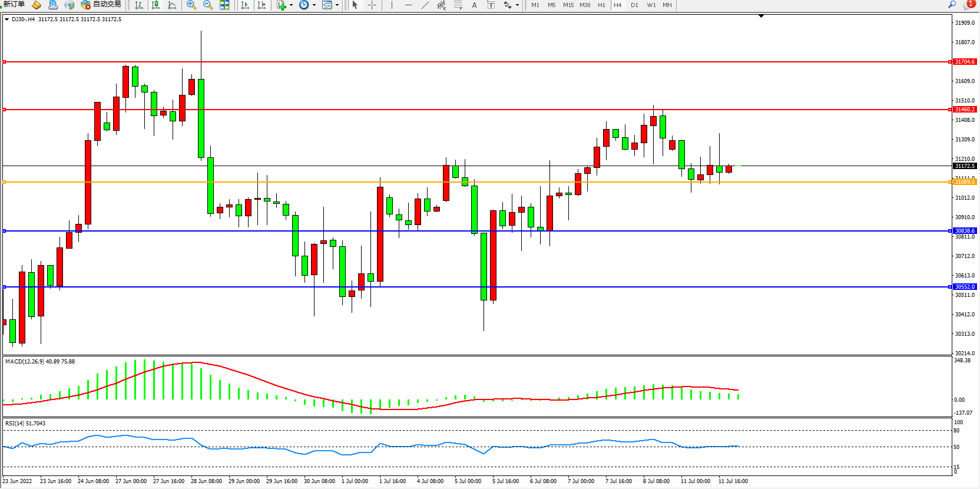Switch chart to candlestick mode
The image size is (980, 489).
click(155, 5)
